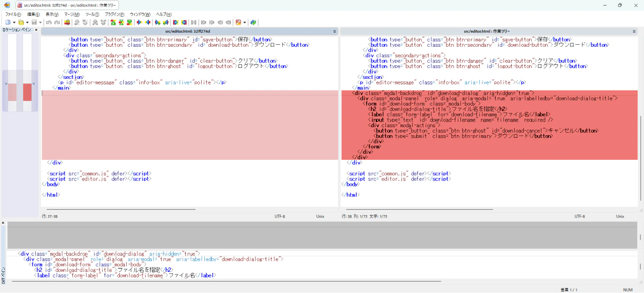Close the ロケーション ペイン panel

[36, 30]
